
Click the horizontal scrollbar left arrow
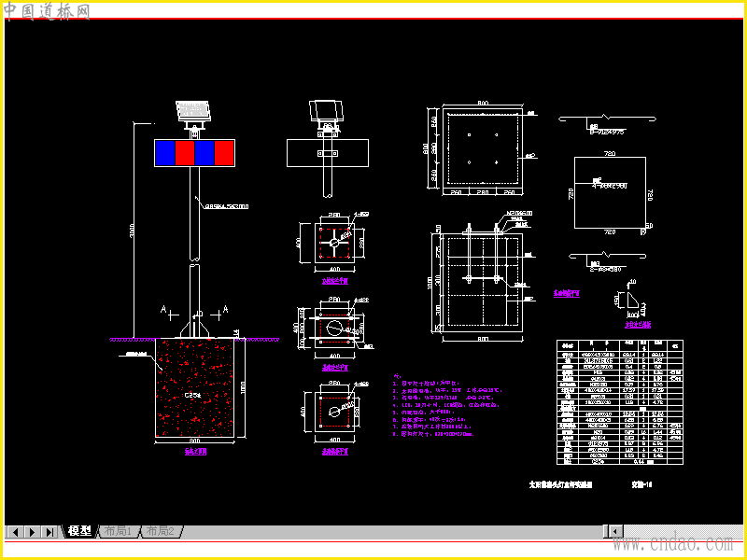pyautogui.click(x=616, y=531)
